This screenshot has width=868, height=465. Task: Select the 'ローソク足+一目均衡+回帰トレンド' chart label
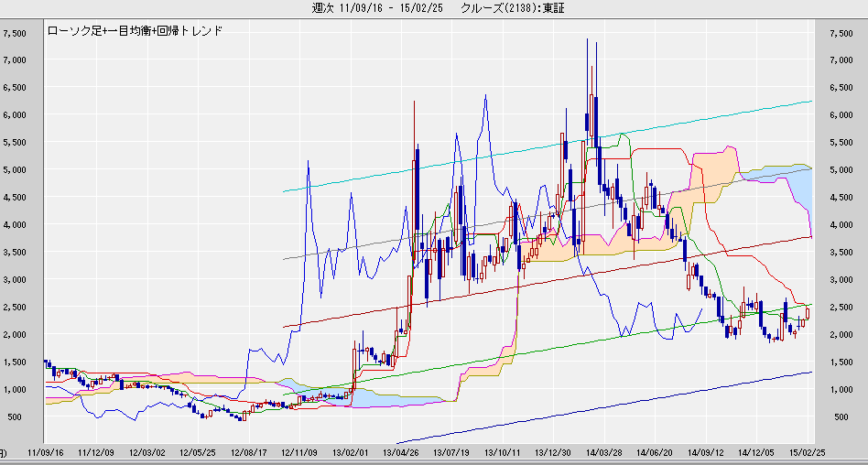(136, 31)
